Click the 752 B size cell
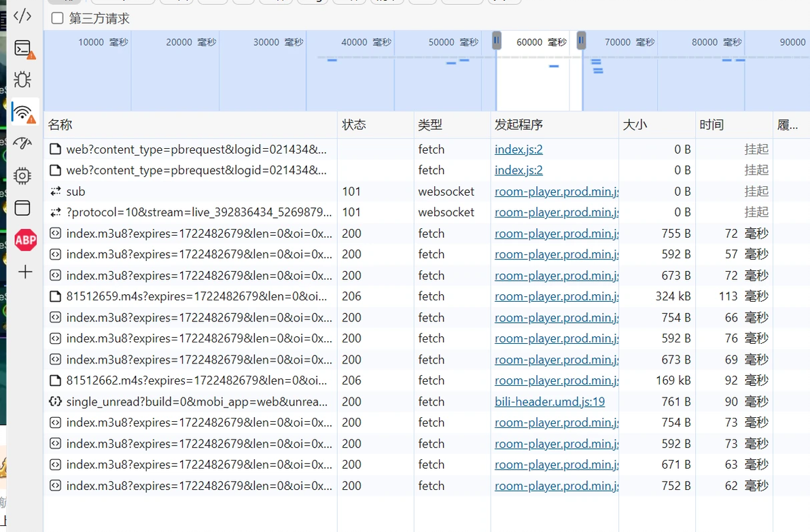810x532 pixels. [x=676, y=486]
